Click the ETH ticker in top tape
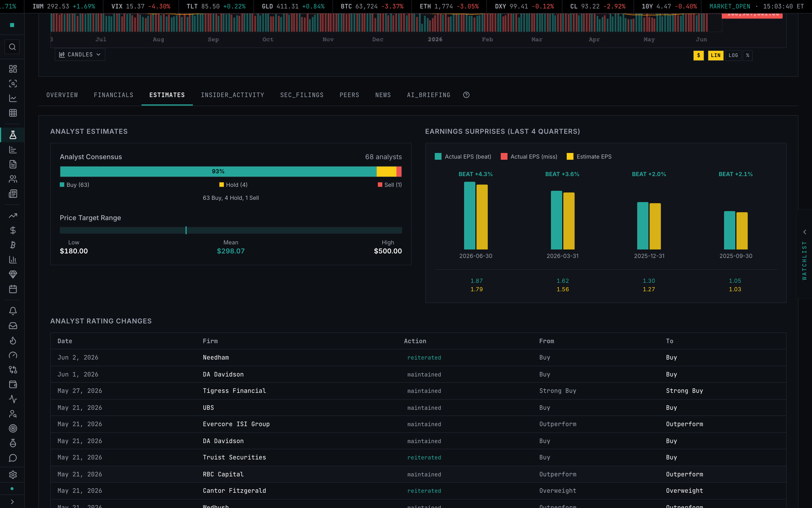The height and width of the screenshot is (508, 812). pos(449,6)
